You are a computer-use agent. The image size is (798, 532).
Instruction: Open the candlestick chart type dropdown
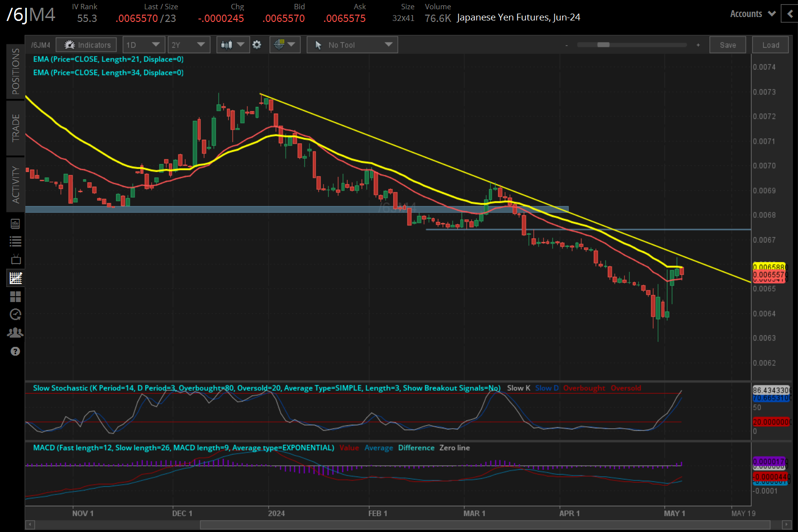pos(233,45)
